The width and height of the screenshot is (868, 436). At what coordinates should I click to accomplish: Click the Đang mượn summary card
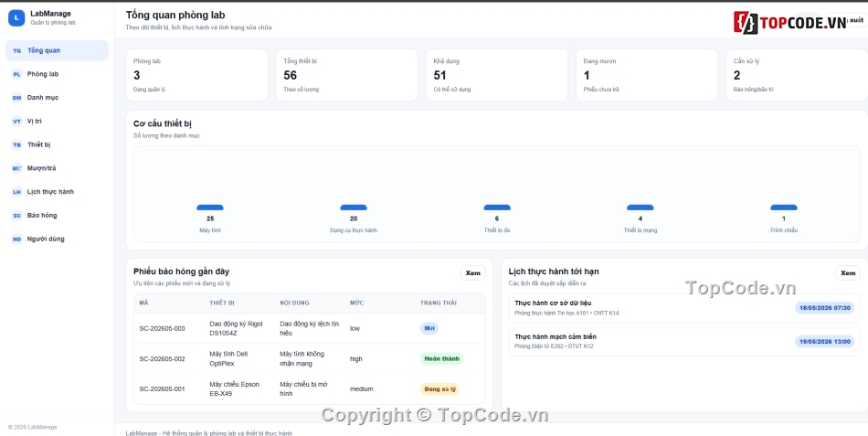[647, 75]
